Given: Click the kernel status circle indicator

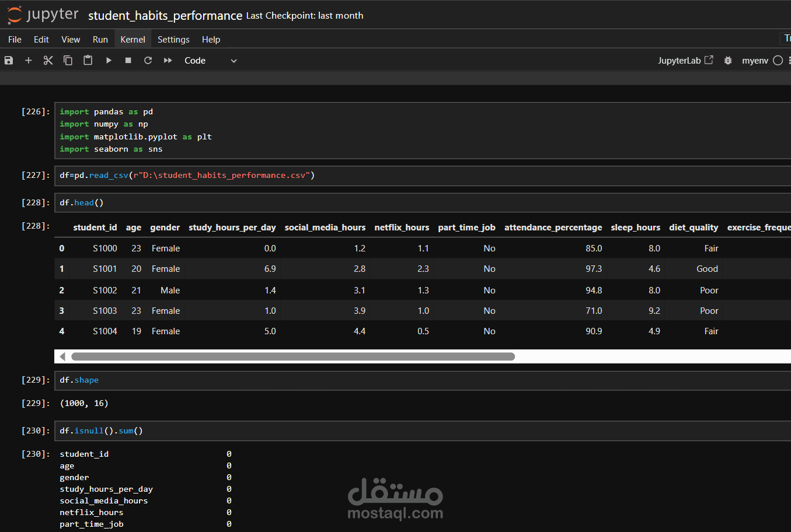Looking at the screenshot, I should tap(778, 61).
